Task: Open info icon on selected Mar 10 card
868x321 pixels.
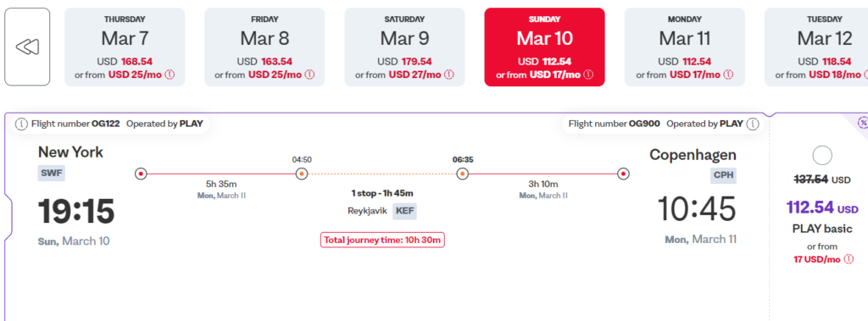Action: [x=589, y=75]
